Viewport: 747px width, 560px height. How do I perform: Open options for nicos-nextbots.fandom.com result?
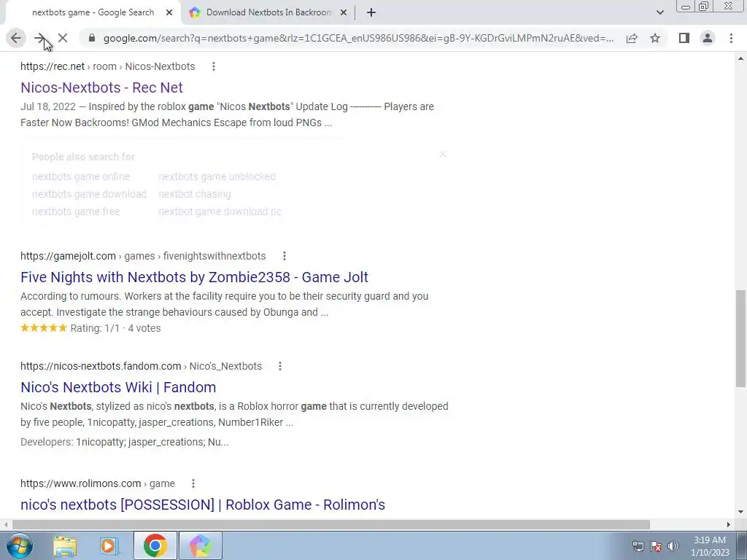pyautogui.click(x=280, y=366)
